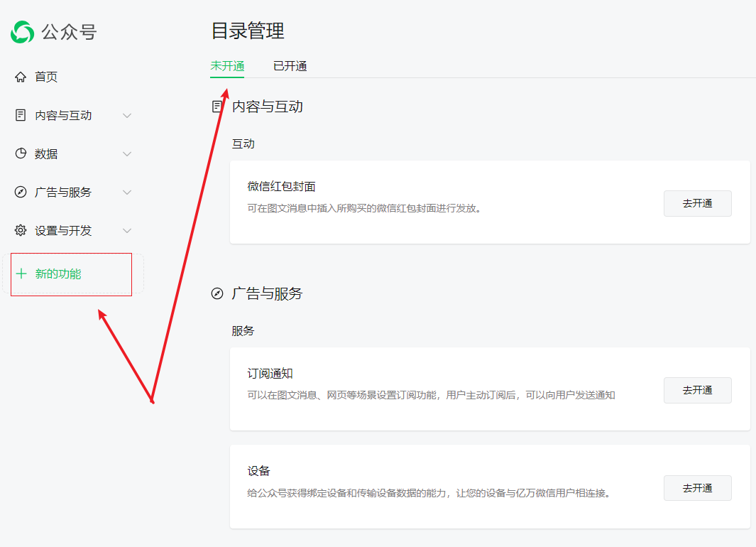
Task: Click the document icon by 内容与互动 section heading
Action: click(217, 107)
